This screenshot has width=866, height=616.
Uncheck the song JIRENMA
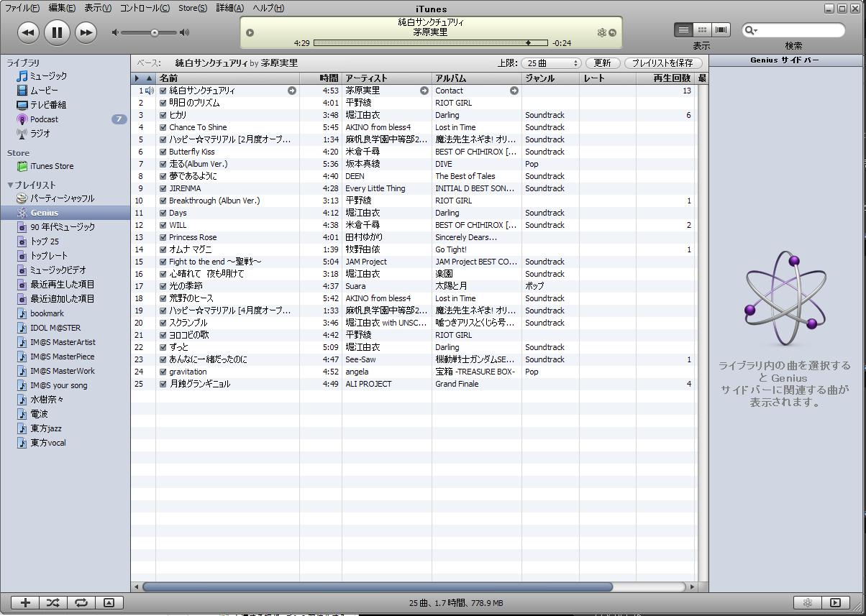point(163,188)
